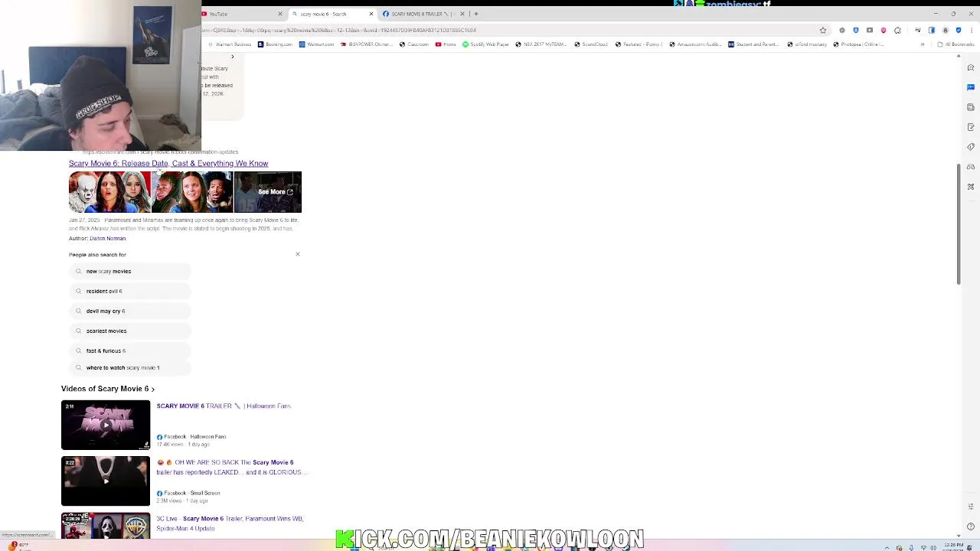Switch to the SCARY MOVIE 6 TRAILER tab
This screenshot has height=551, width=980.
(423, 14)
